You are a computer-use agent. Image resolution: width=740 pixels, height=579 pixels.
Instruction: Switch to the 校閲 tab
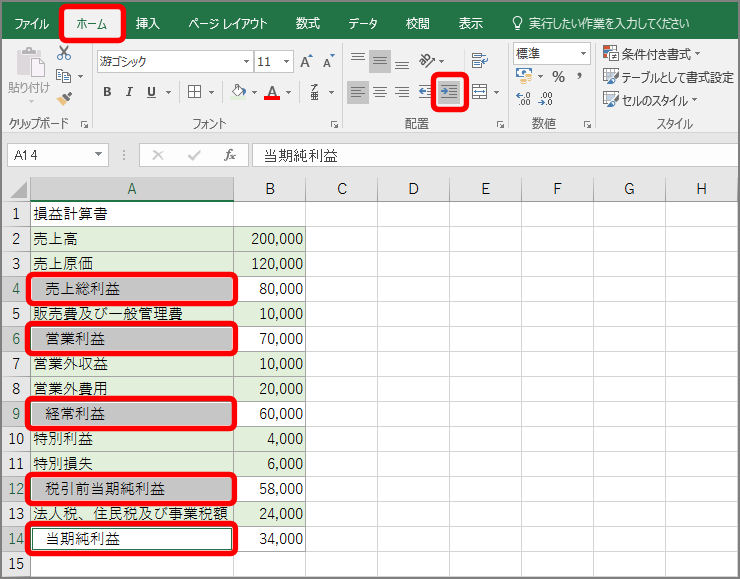click(x=418, y=24)
